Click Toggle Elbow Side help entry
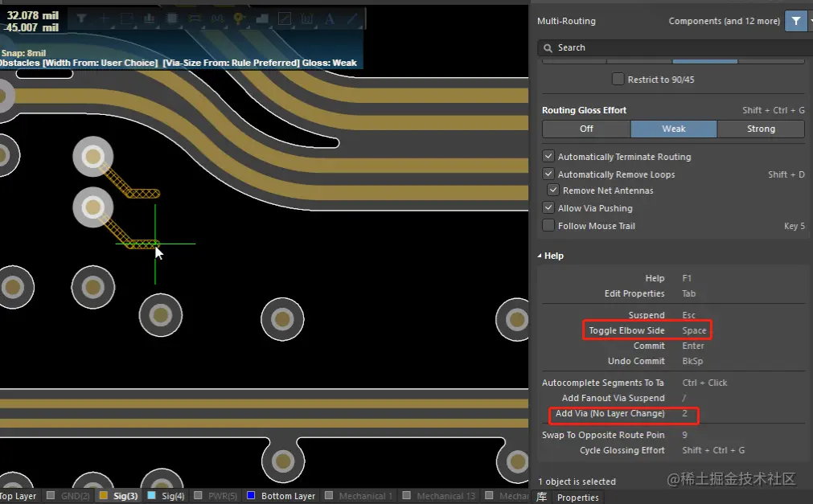Screen dimensions: 813x504 [647, 330]
